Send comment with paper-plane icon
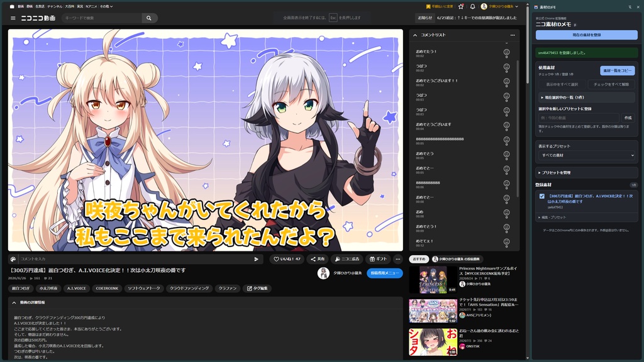Screen dimensions: 644x362 tap(256, 259)
